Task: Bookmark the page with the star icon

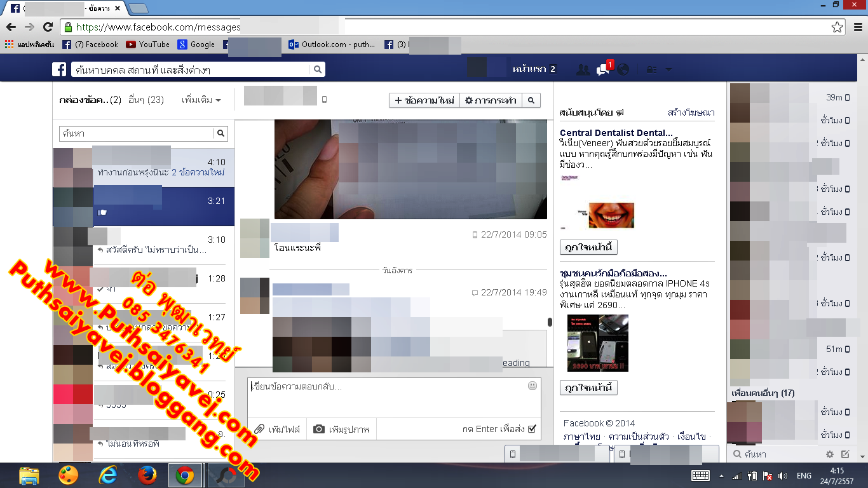Action: pos(837,27)
